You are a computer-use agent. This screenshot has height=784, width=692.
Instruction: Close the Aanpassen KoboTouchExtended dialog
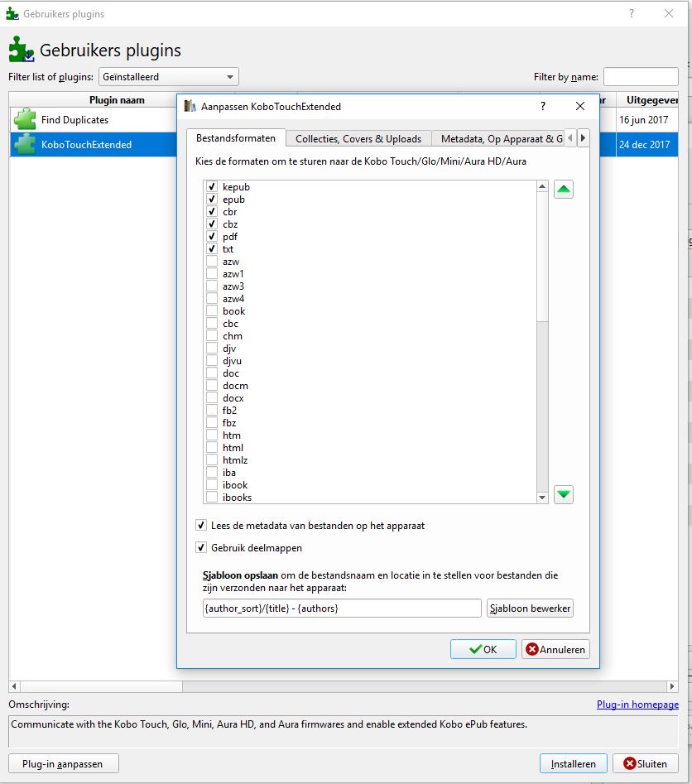click(x=580, y=106)
